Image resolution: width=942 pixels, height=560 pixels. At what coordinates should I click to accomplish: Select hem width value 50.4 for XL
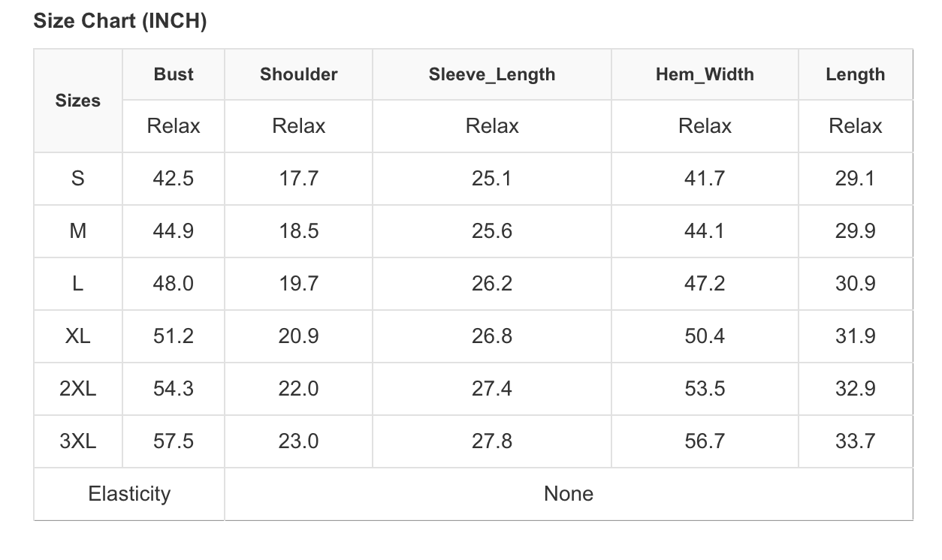tap(705, 336)
